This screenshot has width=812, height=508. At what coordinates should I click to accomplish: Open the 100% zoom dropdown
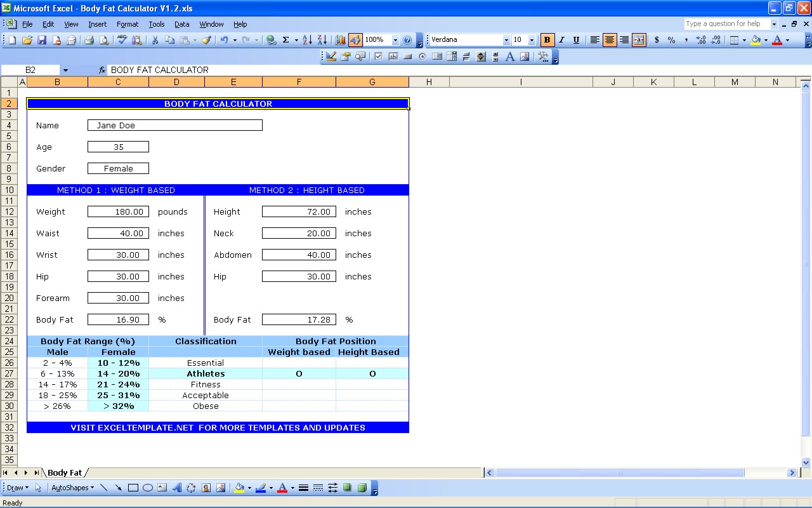395,40
